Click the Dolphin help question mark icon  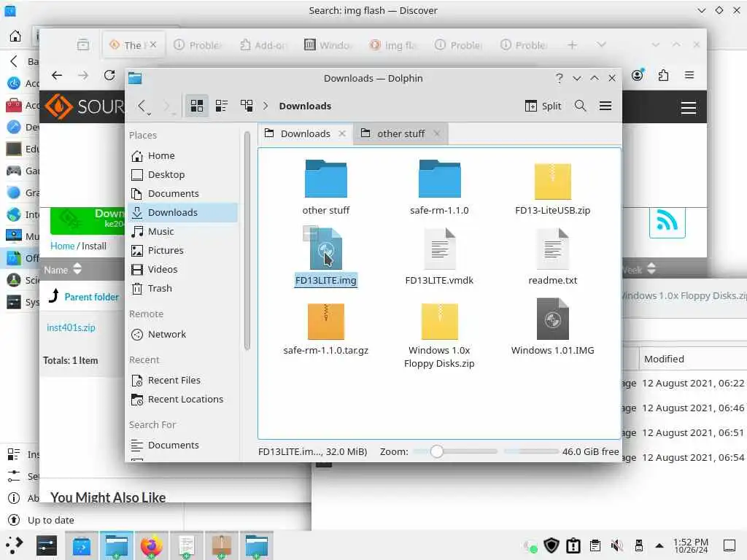tap(560, 78)
